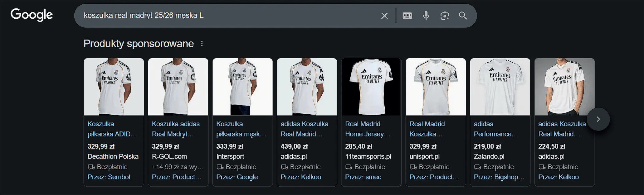Submit search with magnifier icon
This screenshot has width=644, height=195.
(x=463, y=16)
